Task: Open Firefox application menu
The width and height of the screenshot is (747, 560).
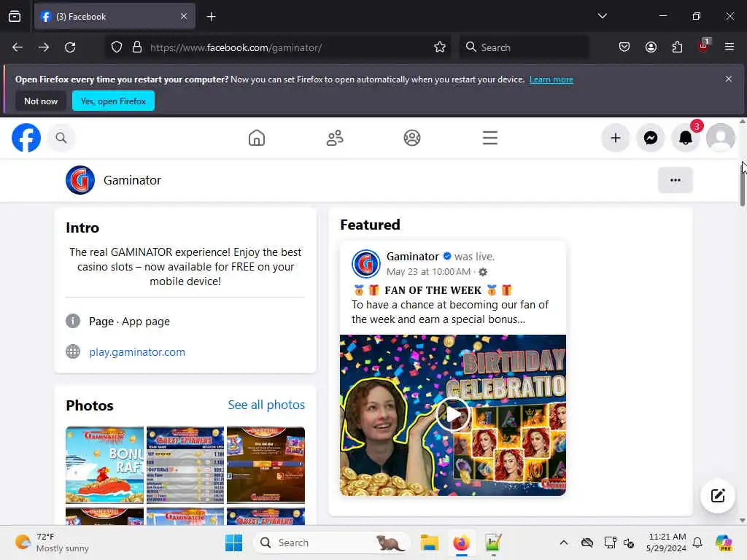Action: [x=729, y=47]
